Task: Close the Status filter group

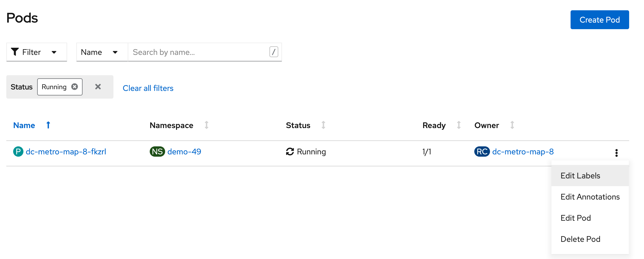Action: pyautogui.click(x=98, y=87)
